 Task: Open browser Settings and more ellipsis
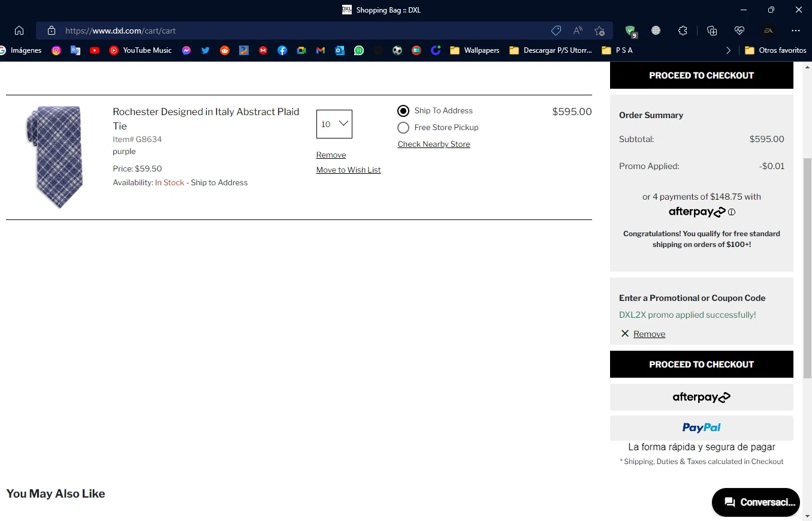click(796, 31)
